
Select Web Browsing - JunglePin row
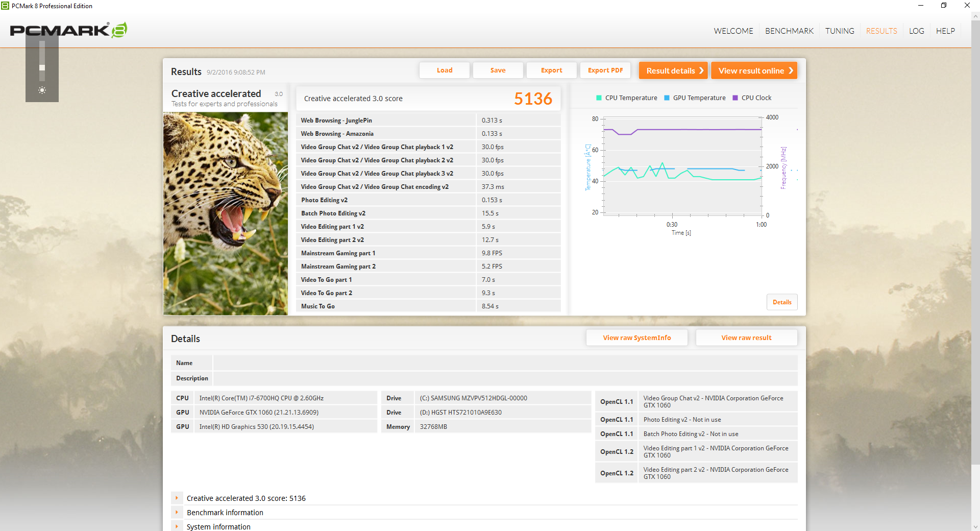[428, 120]
